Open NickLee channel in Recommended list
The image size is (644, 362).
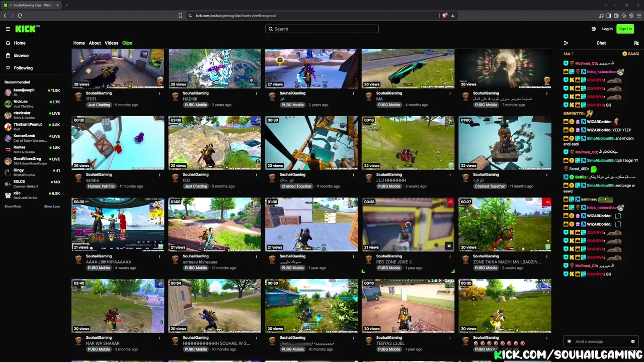click(x=32, y=104)
